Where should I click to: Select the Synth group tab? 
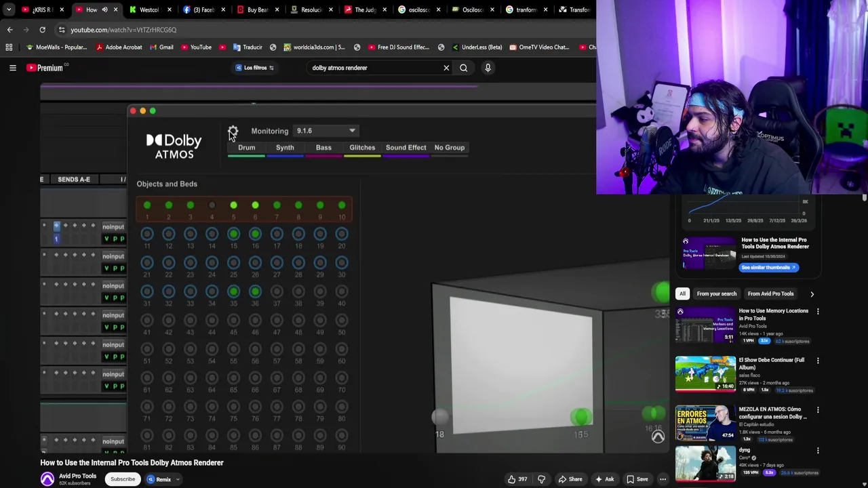click(285, 148)
